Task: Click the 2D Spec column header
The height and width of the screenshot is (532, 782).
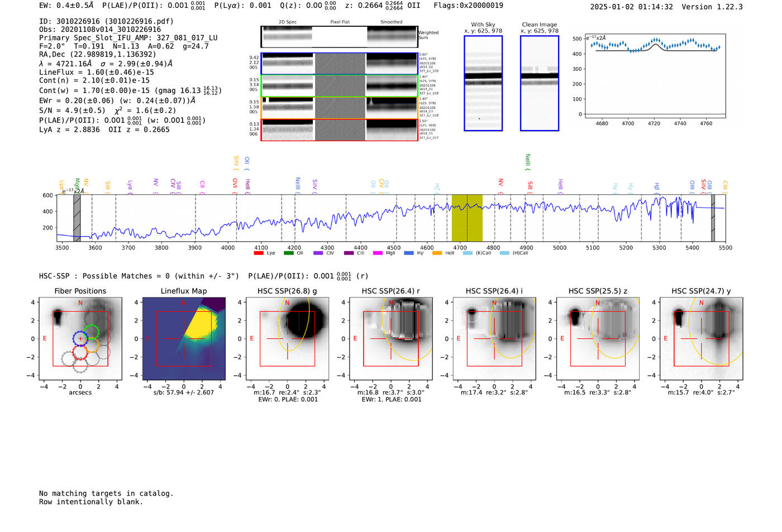Action: pos(288,22)
